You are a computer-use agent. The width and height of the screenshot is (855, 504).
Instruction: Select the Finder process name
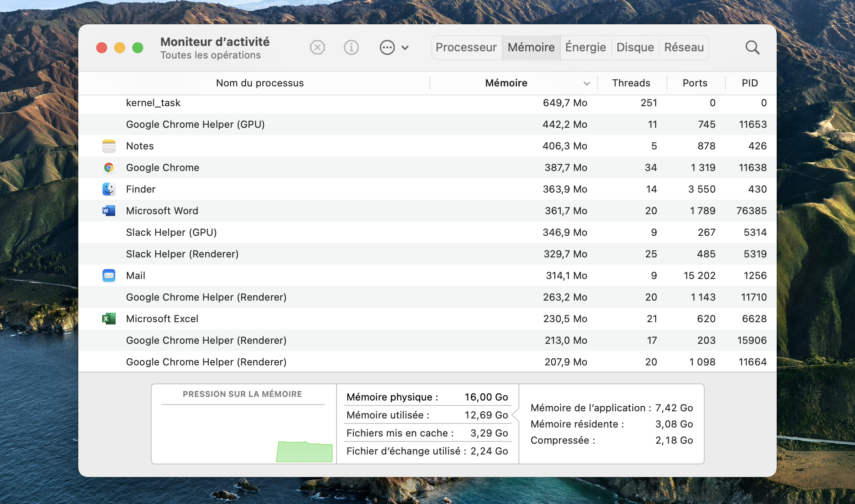coord(141,189)
